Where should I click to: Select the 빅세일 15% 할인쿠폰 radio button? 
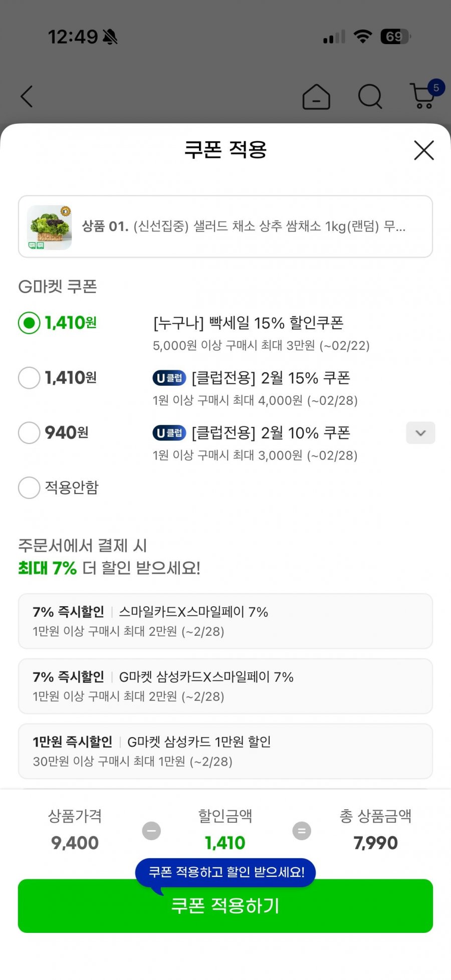coord(29,323)
